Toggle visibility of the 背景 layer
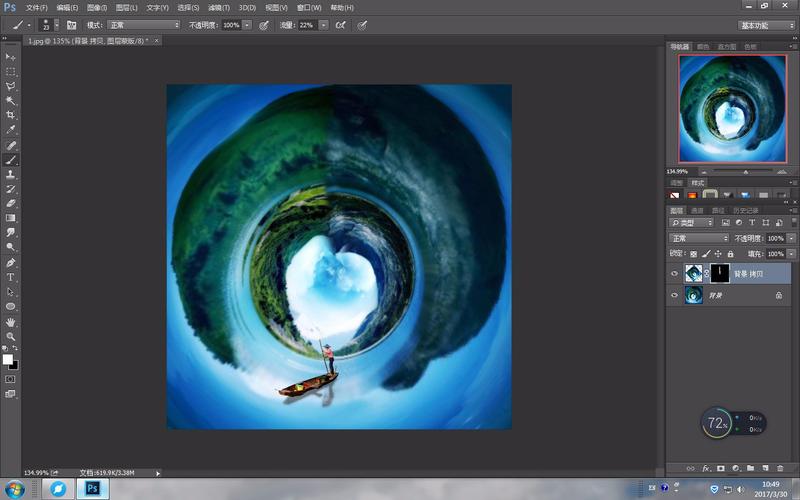Screen dimensions: 800x500 click(x=674, y=295)
